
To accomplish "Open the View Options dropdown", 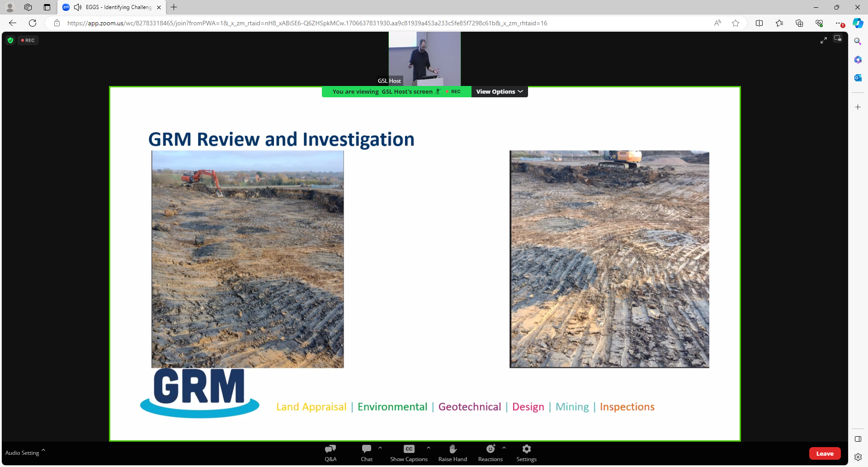I will click(x=500, y=91).
